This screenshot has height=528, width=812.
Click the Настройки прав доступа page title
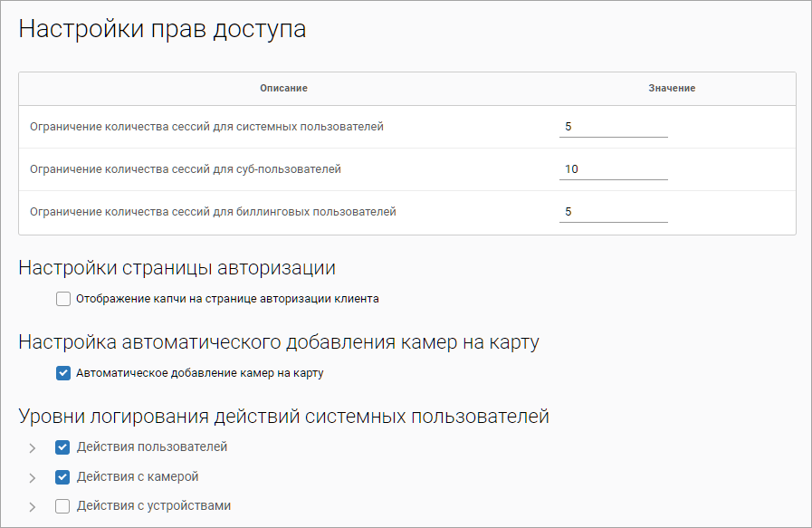pos(162,29)
